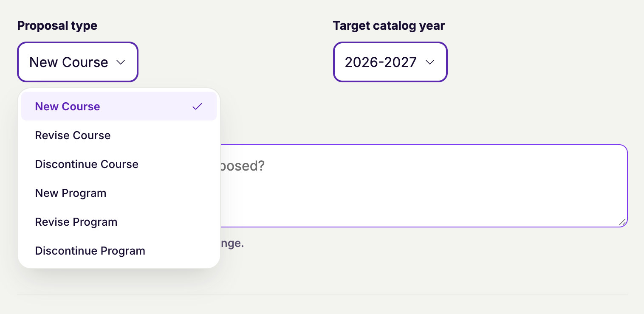Click the chevron in the Proposal type selector
Viewport: 644px width, 314px height.
pos(121,62)
